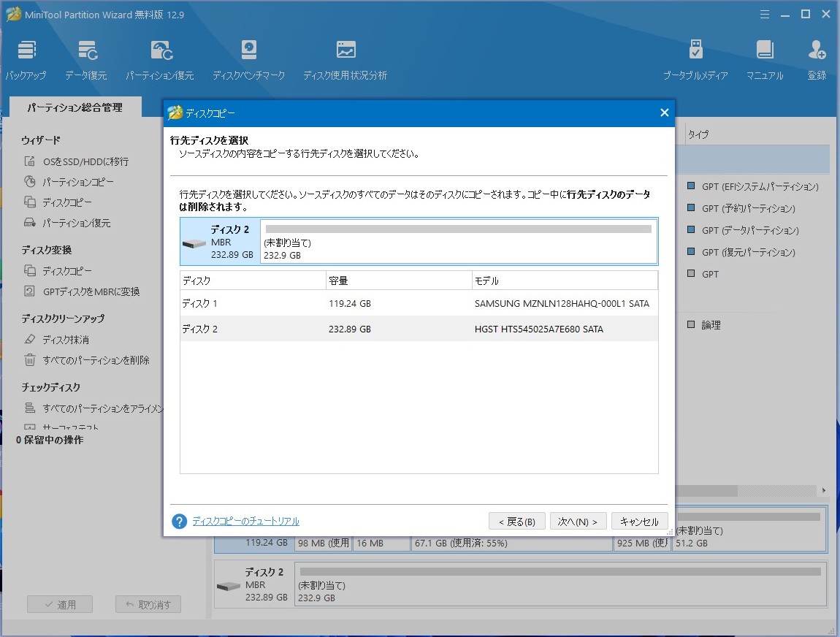
Task: Launch パーティション復元 from the top toolbar
Action: [160, 60]
